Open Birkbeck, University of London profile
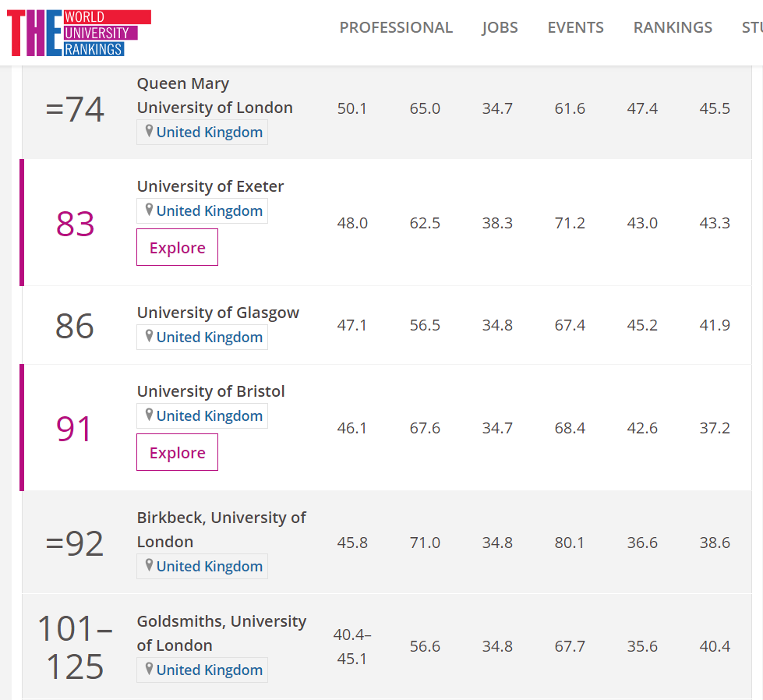The height and width of the screenshot is (700, 763). 221,529
